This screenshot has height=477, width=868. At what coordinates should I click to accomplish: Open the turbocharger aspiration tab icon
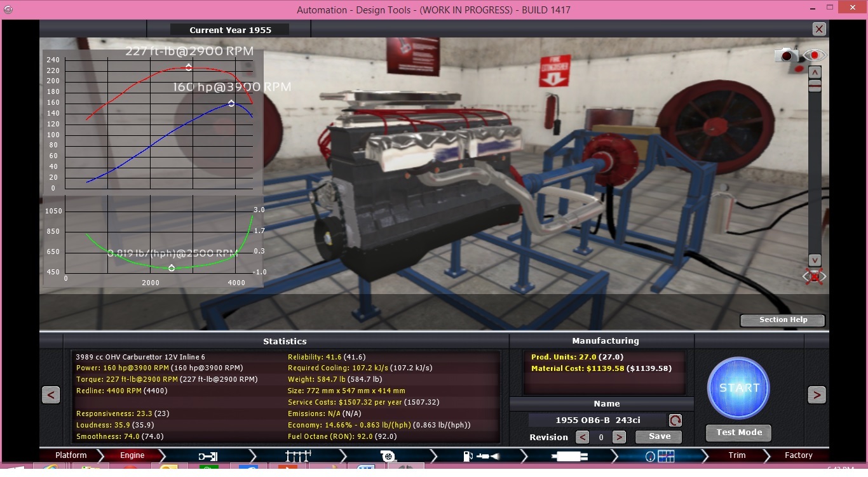click(387, 455)
